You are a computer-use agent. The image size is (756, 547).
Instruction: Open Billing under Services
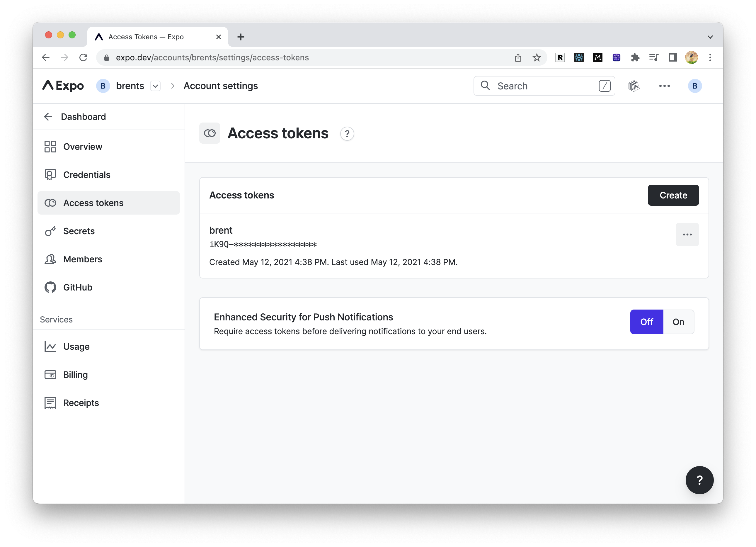[x=109, y=375]
